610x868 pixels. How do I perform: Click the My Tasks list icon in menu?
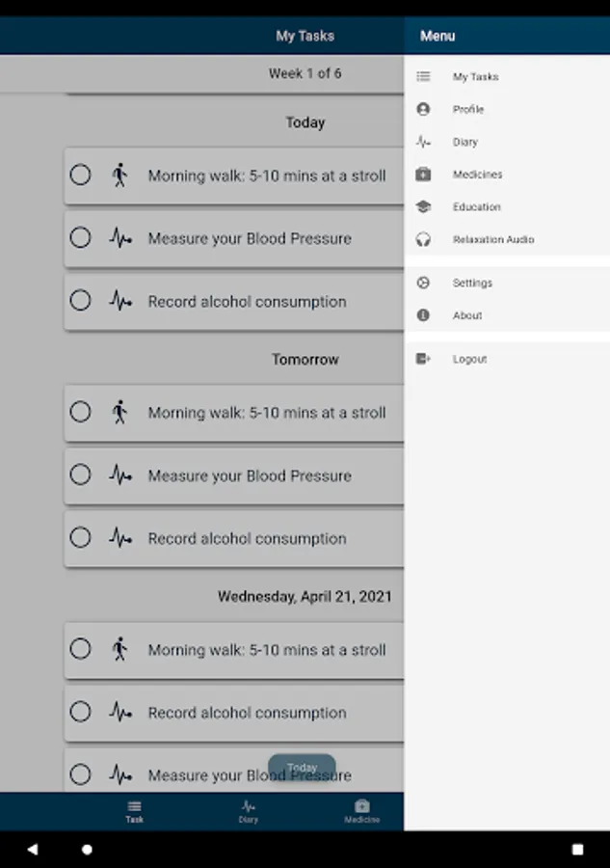click(423, 77)
